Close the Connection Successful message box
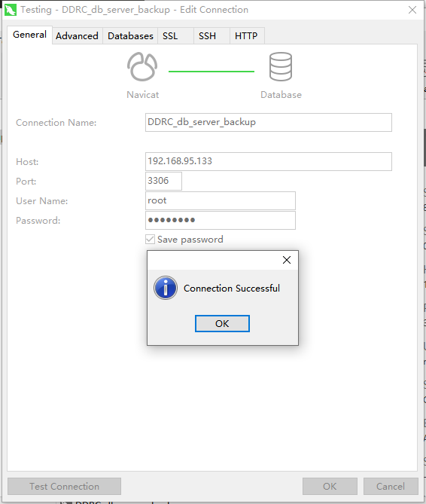The height and width of the screenshot is (504, 426). pyautogui.click(x=287, y=260)
